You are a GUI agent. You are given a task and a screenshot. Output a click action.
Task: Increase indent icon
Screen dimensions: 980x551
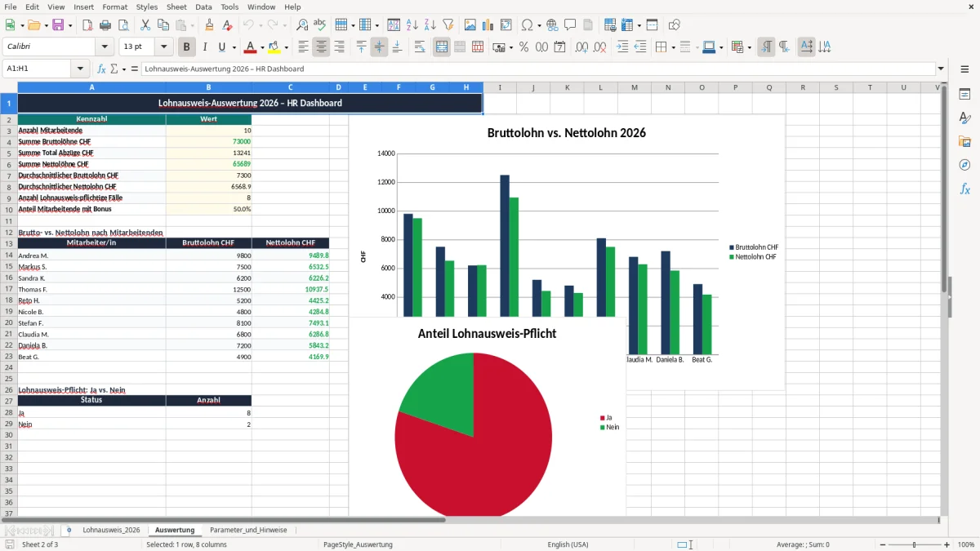pos(621,47)
